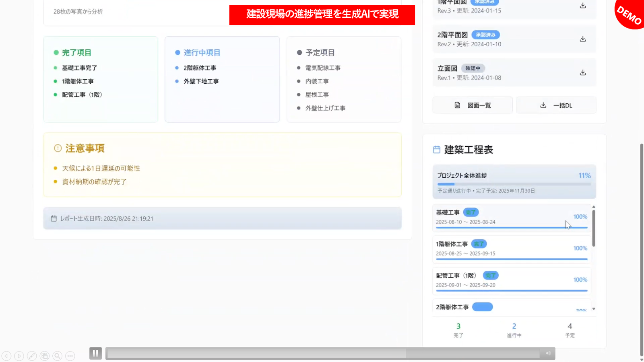Go to previous slide arrow icon
Viewport: 644px width, 362px height.
click(x=6, y=356)
